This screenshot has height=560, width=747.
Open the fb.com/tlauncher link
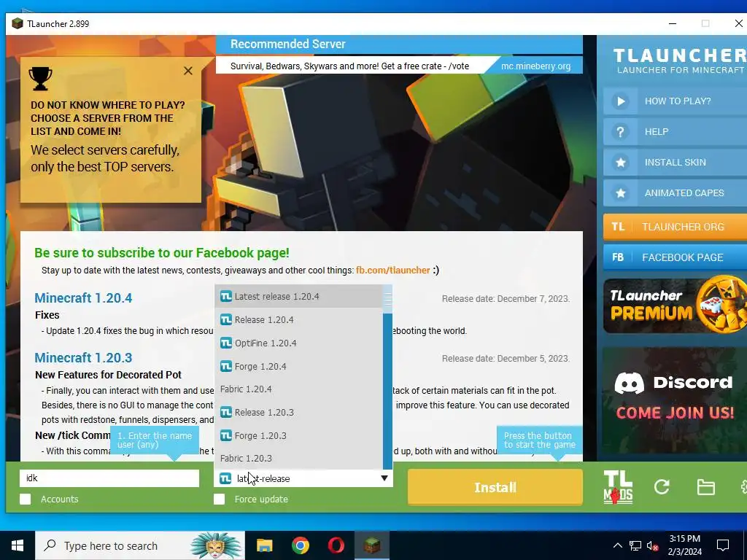(x=393, y=271)
